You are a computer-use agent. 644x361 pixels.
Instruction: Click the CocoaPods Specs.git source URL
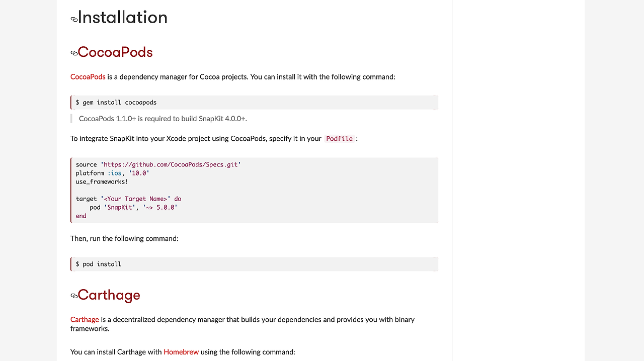coord(172,164)
